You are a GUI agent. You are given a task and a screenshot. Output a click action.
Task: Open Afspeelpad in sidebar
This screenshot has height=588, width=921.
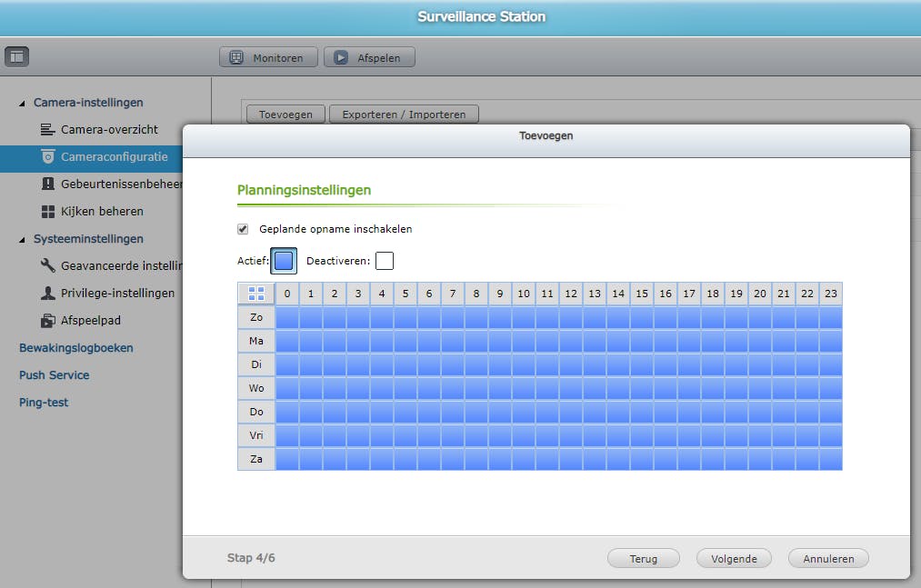tap(91, 321)
